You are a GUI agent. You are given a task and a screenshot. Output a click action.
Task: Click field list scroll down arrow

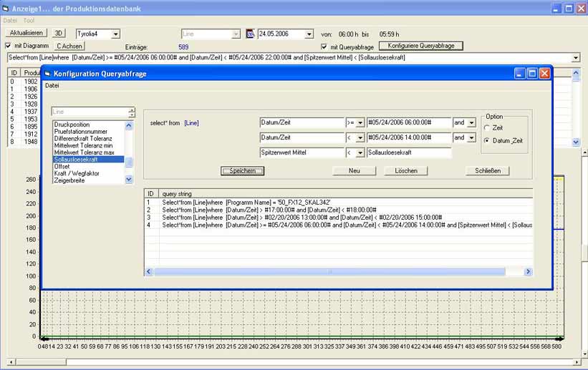[x=129, y=180]
